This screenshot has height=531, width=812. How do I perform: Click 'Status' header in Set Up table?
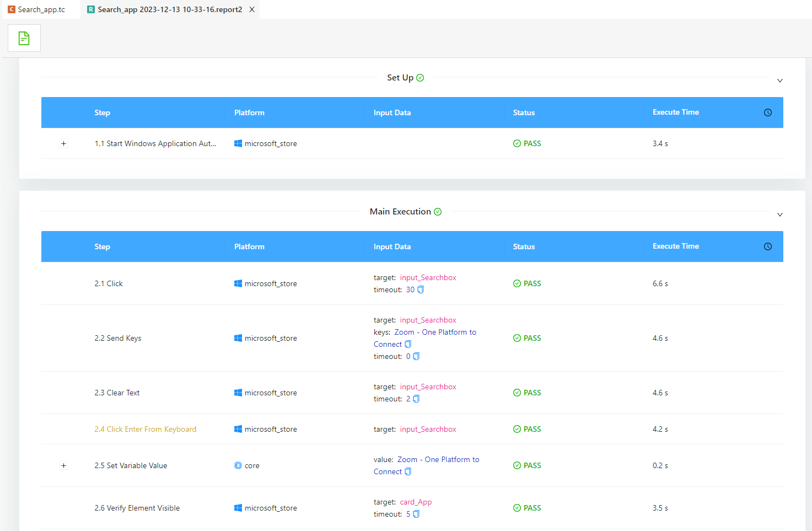(x=524, y=112)
